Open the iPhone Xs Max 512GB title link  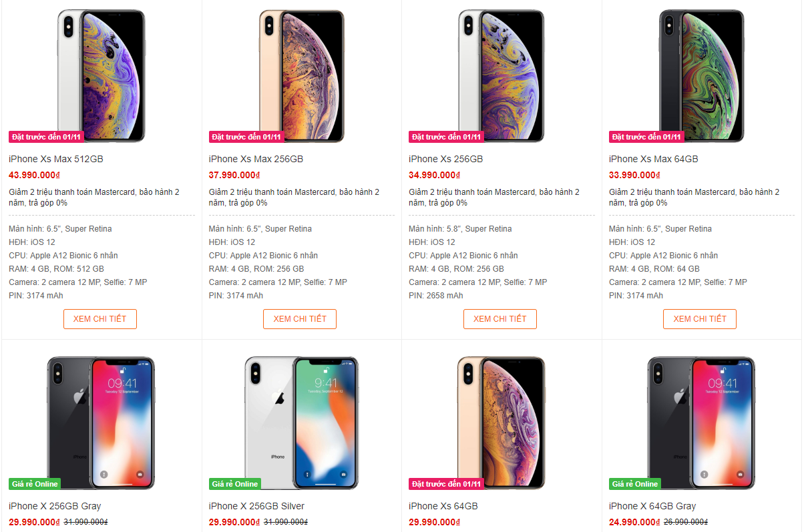(56, 159)
